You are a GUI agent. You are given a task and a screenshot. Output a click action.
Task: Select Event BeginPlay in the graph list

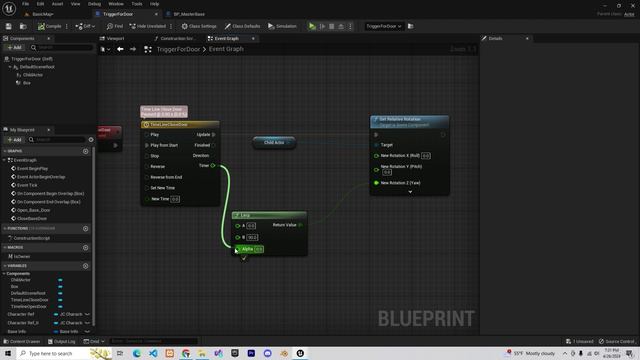(32, 169)
